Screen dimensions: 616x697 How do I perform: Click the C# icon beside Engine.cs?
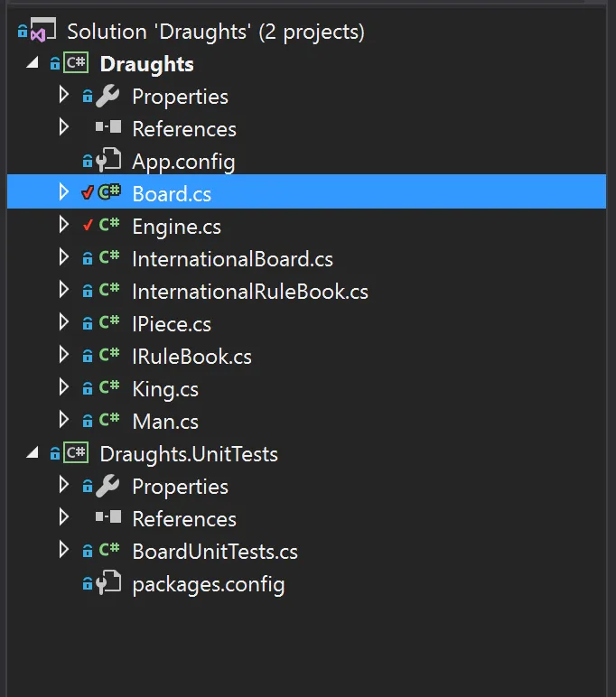click(x=109, y=227)
